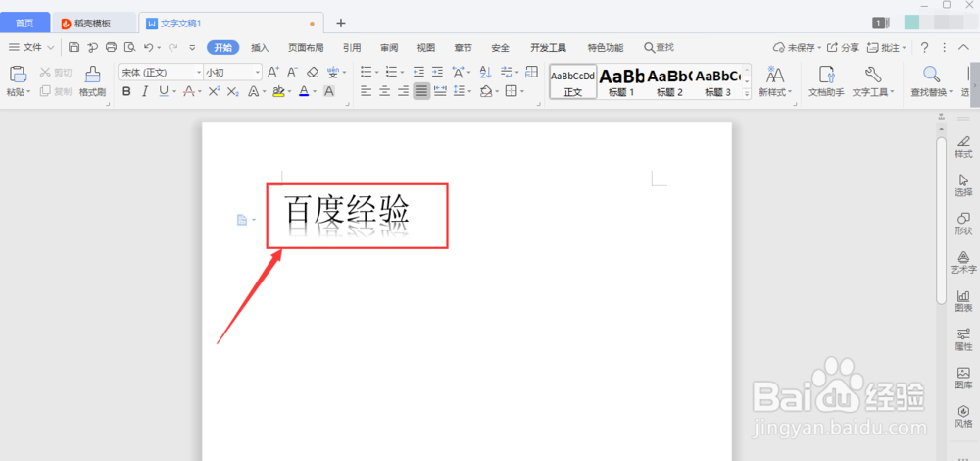Expand the 文件 menu arrow
The image size is (980, 461).
click(x=51, y=47)
